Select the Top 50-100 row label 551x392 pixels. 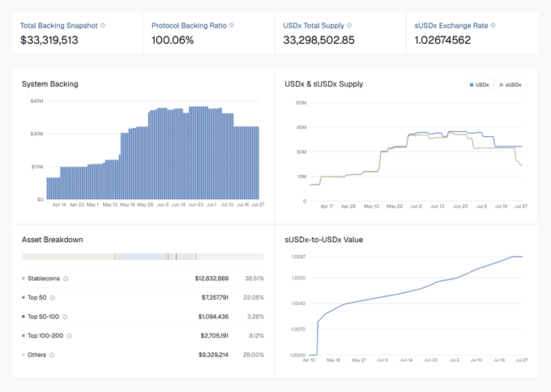[x=43, y=317]
